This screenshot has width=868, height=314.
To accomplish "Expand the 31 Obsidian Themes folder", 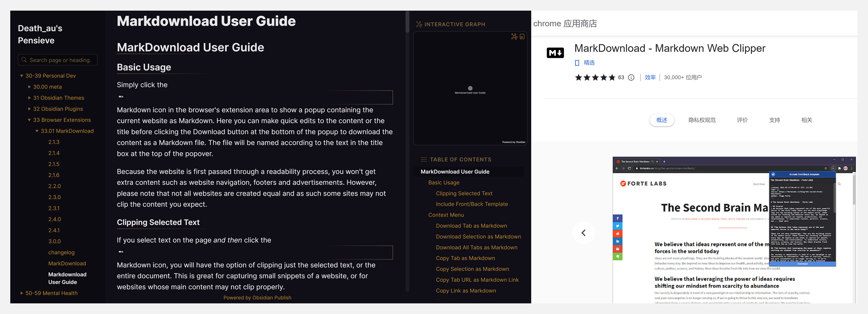I will click(x=29, y=98).
